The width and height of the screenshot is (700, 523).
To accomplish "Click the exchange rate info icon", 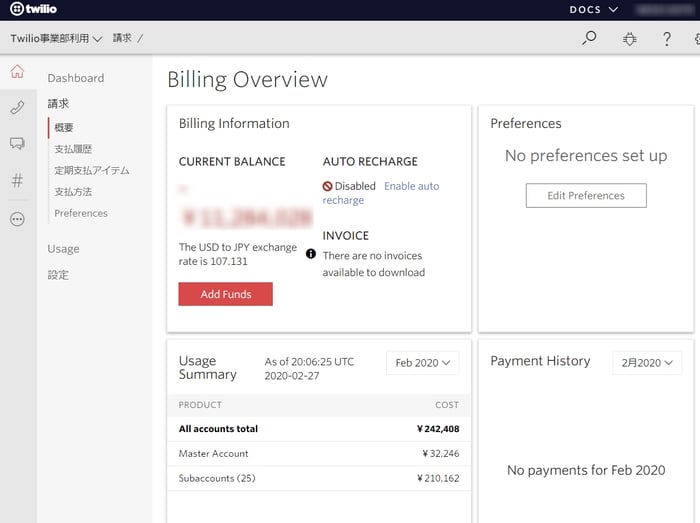I will (x=311, y=254).
